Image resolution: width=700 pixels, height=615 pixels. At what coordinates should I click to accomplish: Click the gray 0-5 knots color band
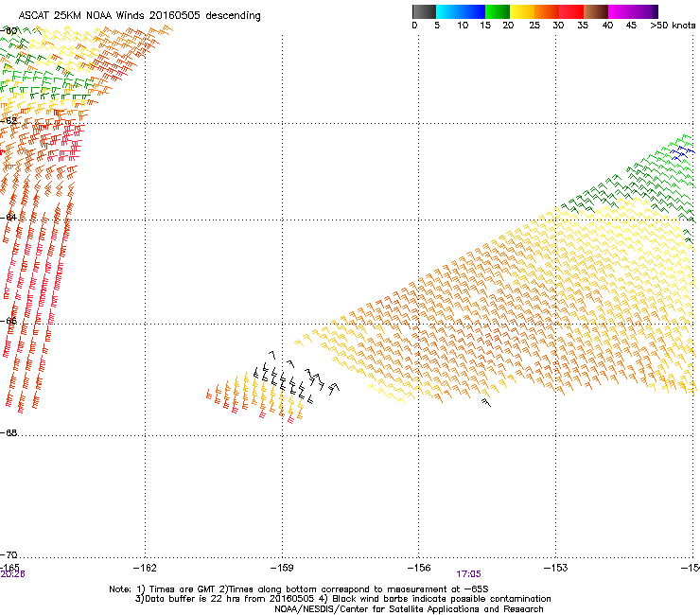coord(424,11)
